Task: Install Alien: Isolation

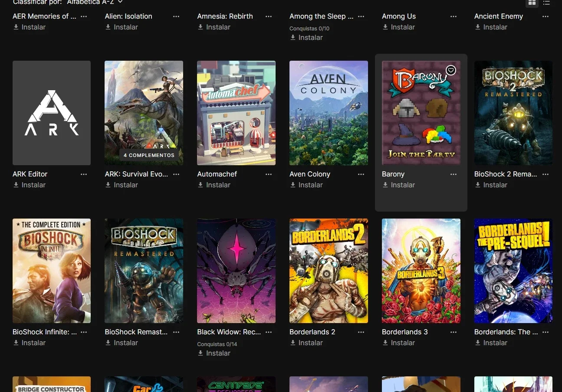Action: 122,27
